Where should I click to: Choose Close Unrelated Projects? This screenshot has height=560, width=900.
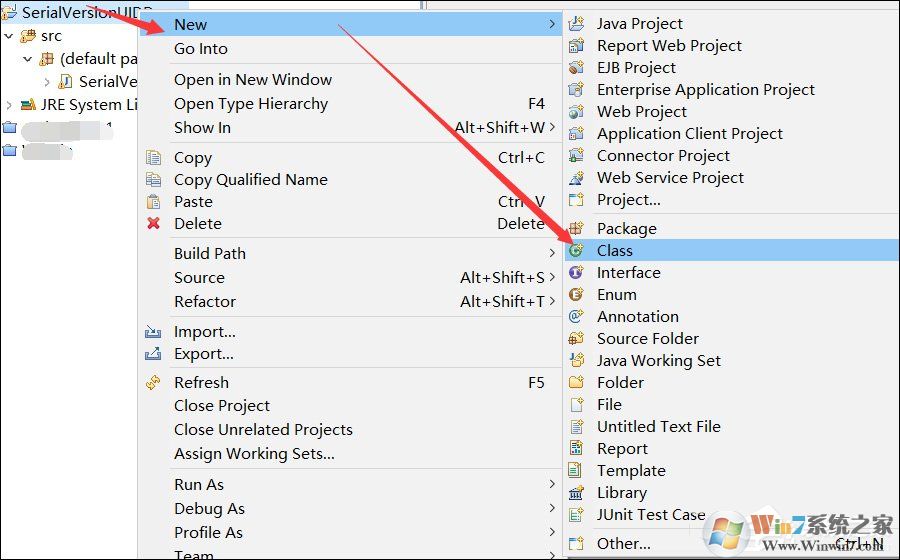263,430
